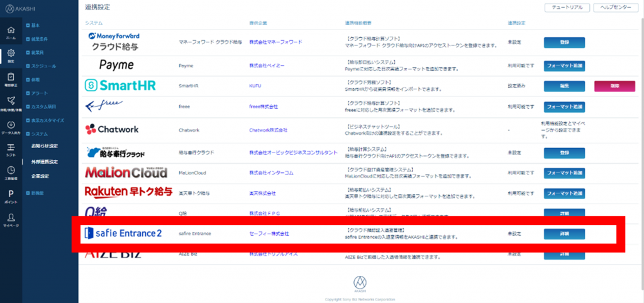Image resolution: width=644 pixels, height=303 pixels.
Task: Click フォーマット追加 in the MaLionCloud row
Action: click(x=564, y=173)
